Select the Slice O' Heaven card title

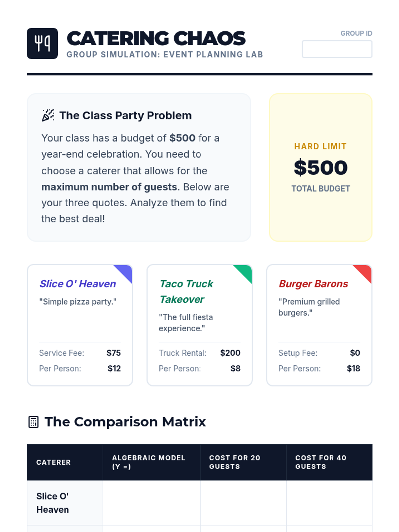78,284
